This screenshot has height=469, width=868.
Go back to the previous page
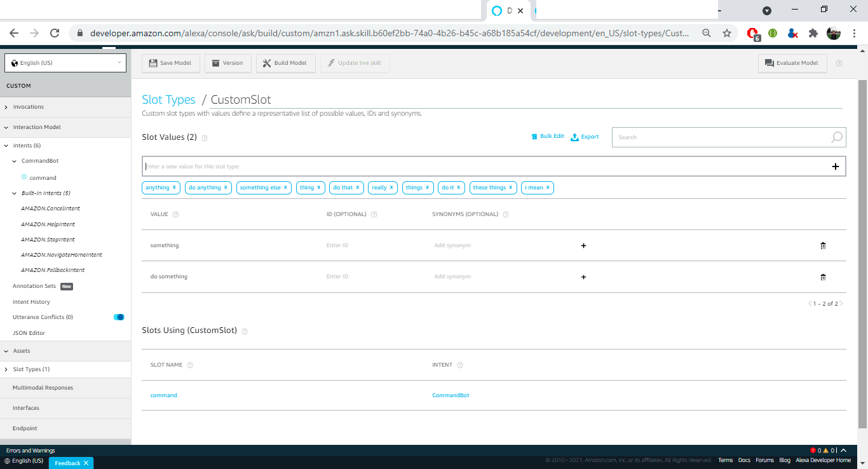[x=14, y=33]
